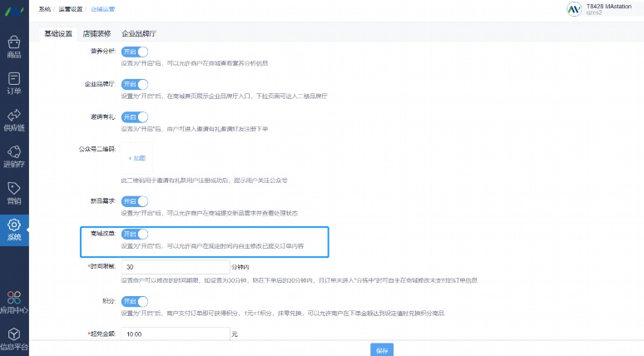The width and height of the screenshot is (644, 356).
Task: Click the 时间限制 explanation text below input
Action: 299,280
